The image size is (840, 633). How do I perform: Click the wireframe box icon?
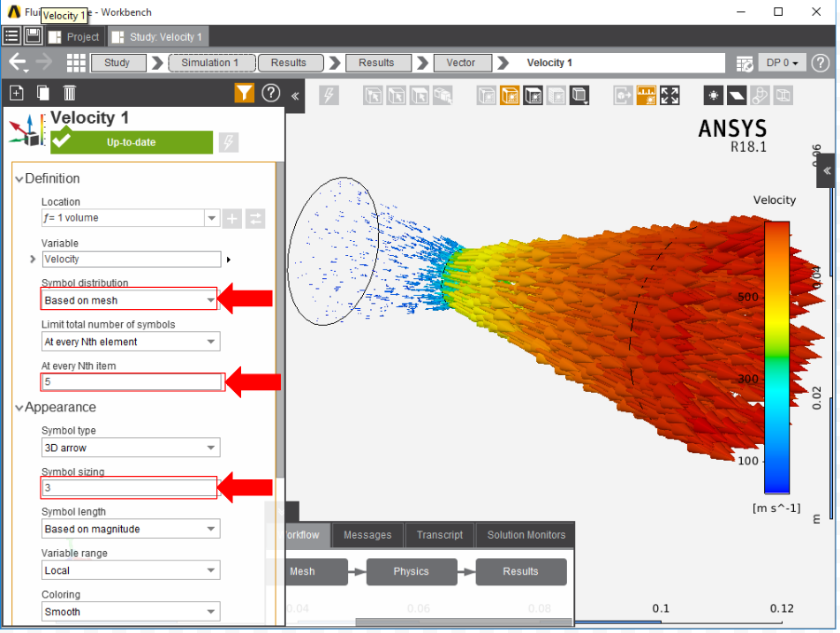(783, 96)
